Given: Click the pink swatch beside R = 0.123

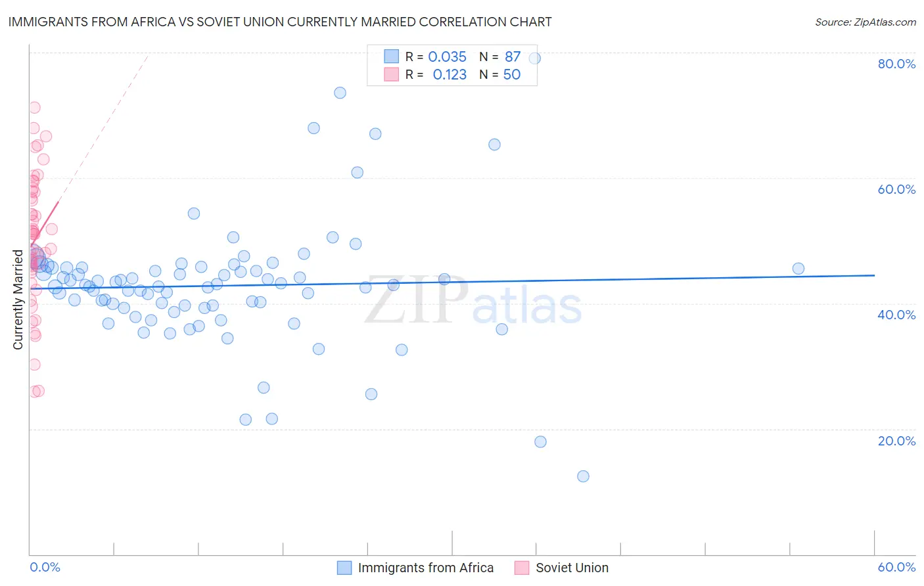Looking at the screenshot, I should click(392, 74).
